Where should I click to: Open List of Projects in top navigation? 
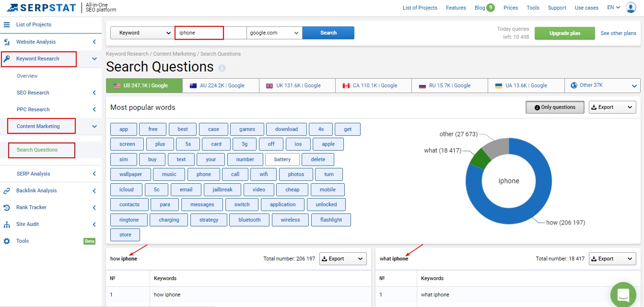coord(420,8)
